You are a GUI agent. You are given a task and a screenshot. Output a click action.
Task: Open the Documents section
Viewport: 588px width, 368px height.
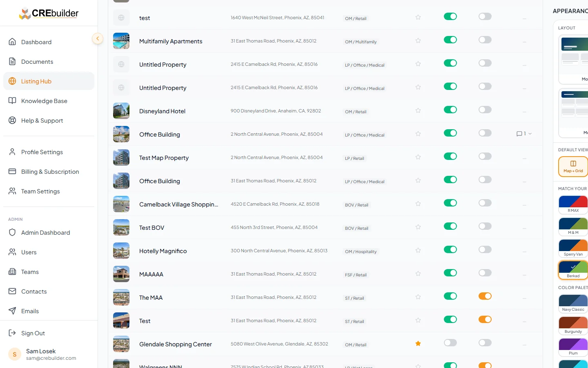37,61
